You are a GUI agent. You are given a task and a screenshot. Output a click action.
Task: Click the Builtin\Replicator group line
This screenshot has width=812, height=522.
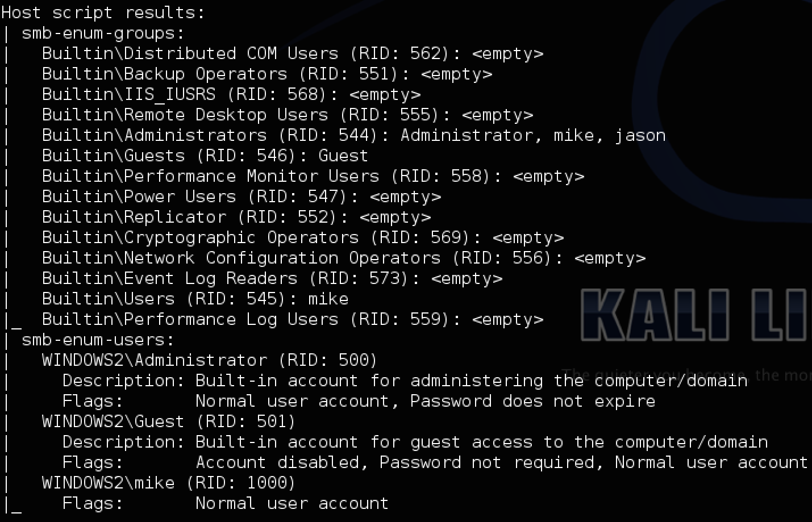click(x=236, y=217)
